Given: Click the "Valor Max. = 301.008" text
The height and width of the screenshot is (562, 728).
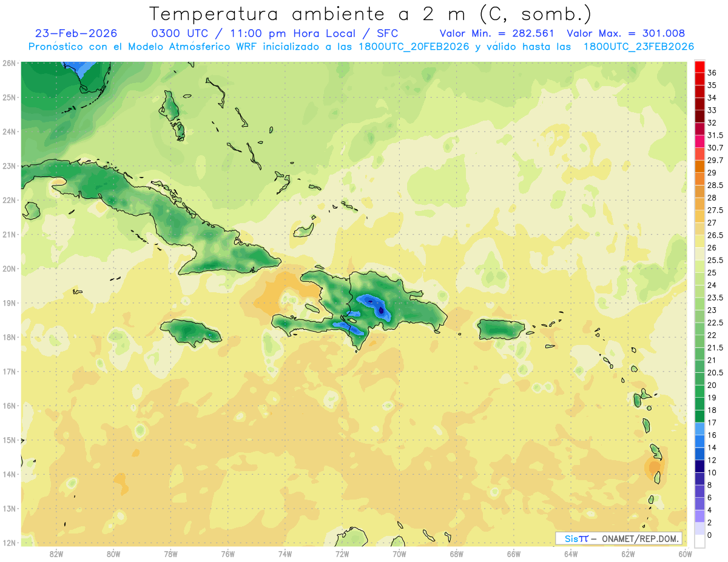Looking at the screenshot, I should point(625,33).
